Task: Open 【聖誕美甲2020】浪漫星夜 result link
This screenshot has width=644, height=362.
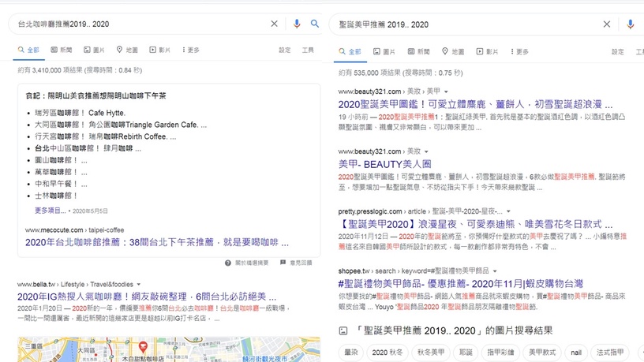Action: tap(475, 224)
